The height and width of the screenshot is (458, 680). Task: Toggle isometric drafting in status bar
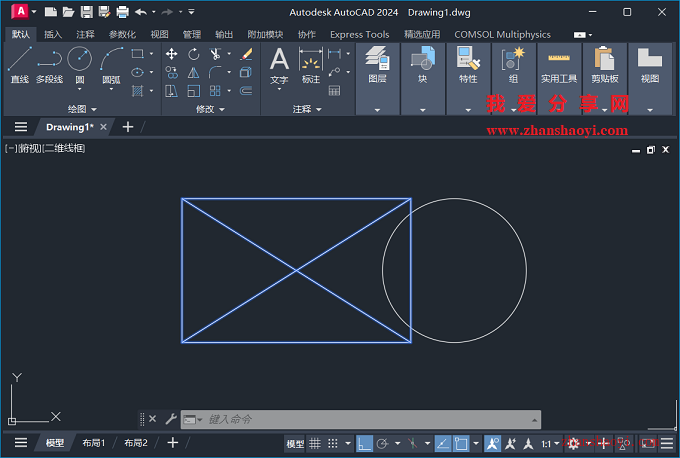[412, 443]
